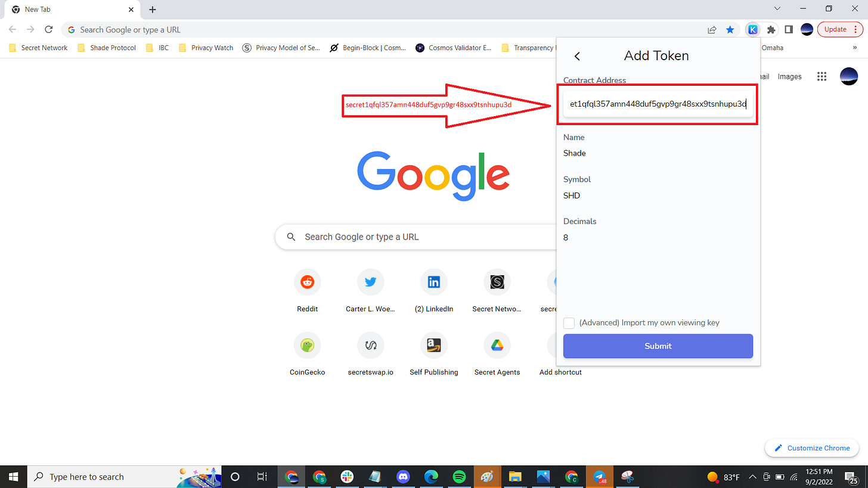Click Customize Chrome button

(x=812, y=448)
